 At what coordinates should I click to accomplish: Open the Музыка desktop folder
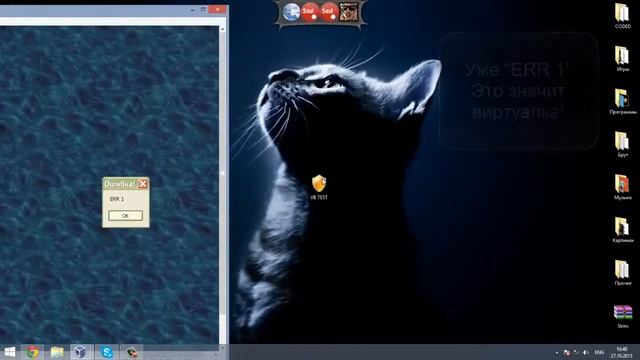[x=622, y=187]
